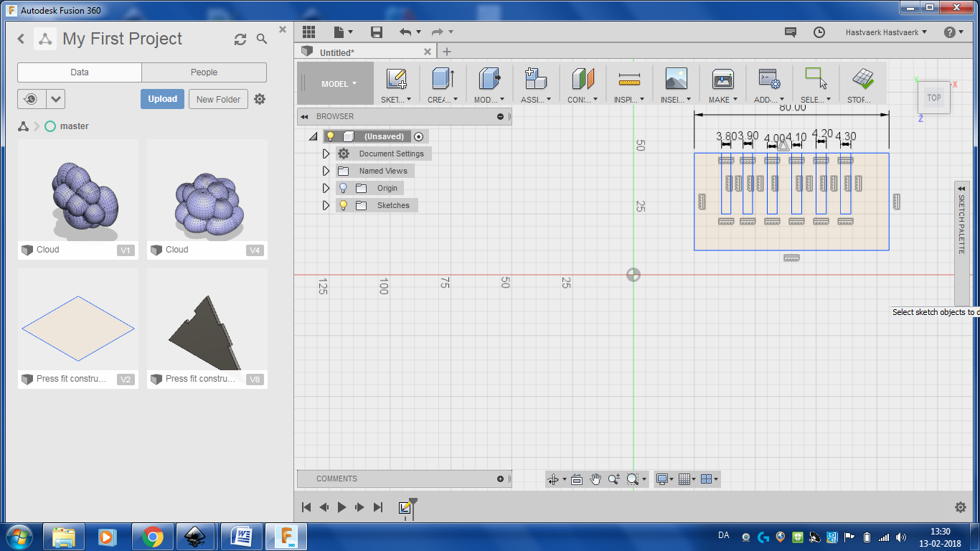Select the Make 3D print icon
The width and height of the screenshot is (980, 551).
(x=722, y=79)
